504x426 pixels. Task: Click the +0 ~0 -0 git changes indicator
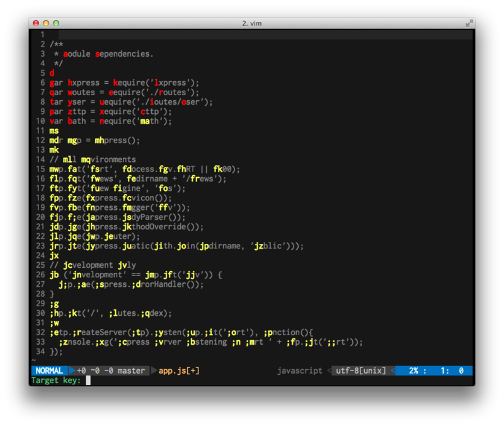95,371
